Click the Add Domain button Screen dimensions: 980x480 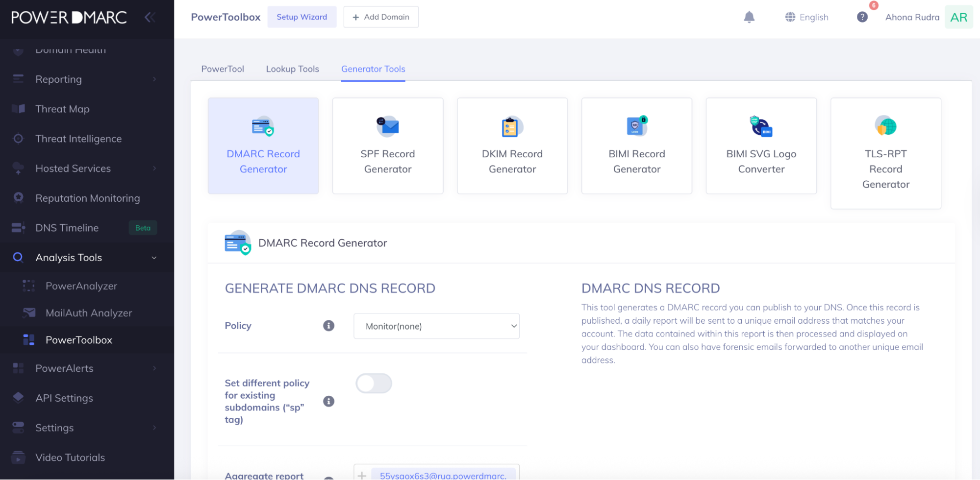pos(381,17)
